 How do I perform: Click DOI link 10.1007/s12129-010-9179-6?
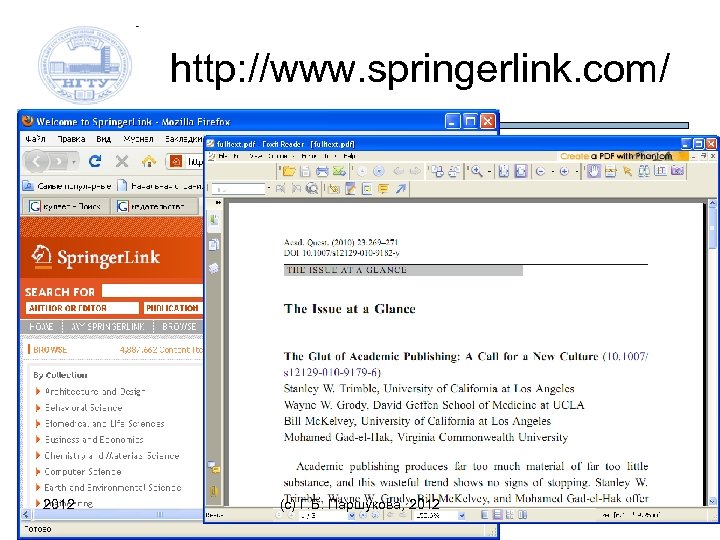pos(465,364)
